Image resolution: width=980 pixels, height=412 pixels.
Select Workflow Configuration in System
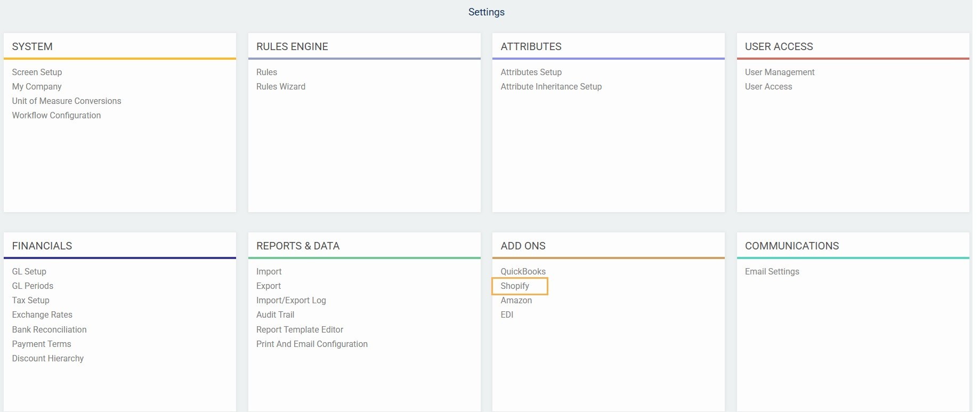[56, 115]
